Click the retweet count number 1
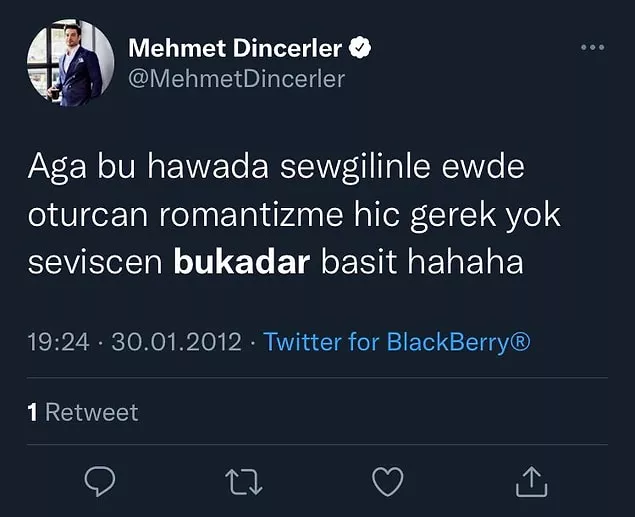Viewport: 635px width, 517px height. pyautogui.click(x=33, y=412)
